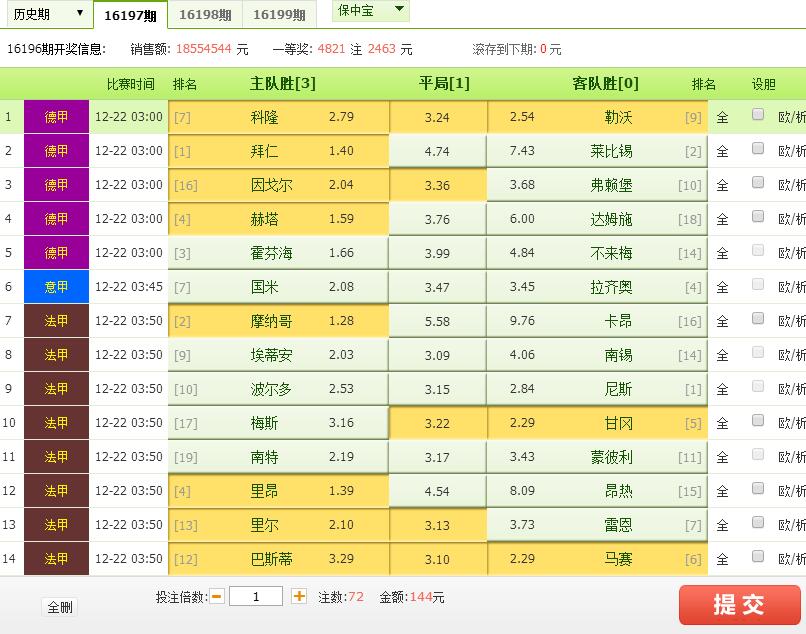This screenshot has width=806, height=634.
Task: Select draw odds 4.74 for the 拜仁 match
Action: (x=436, y=151)
